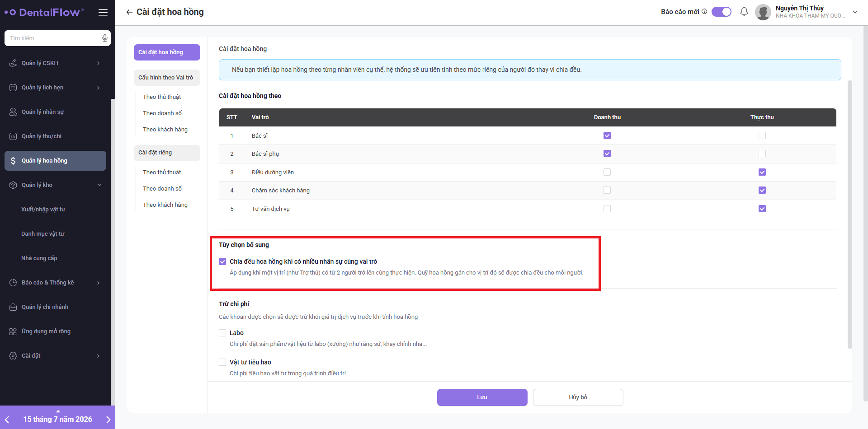Click the Hủy bỏ button
Screen dimensions: 868x429
point(578,397)
